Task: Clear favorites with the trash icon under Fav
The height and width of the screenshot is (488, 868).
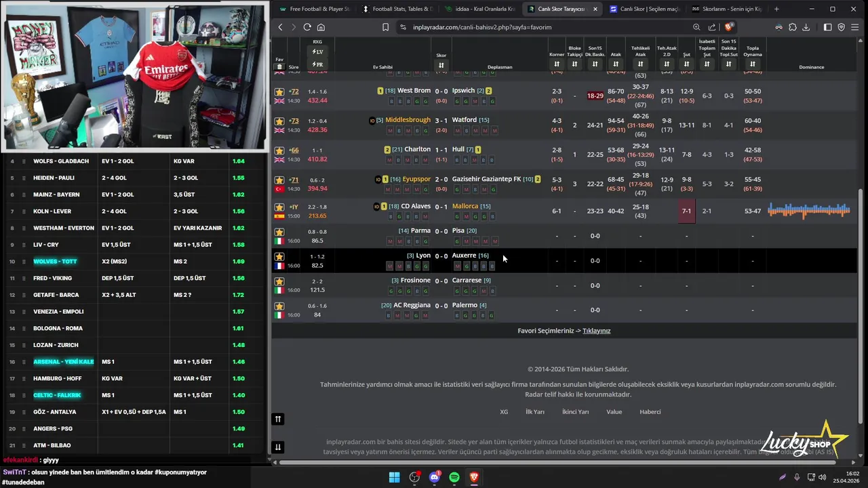Action: point(279,67)
